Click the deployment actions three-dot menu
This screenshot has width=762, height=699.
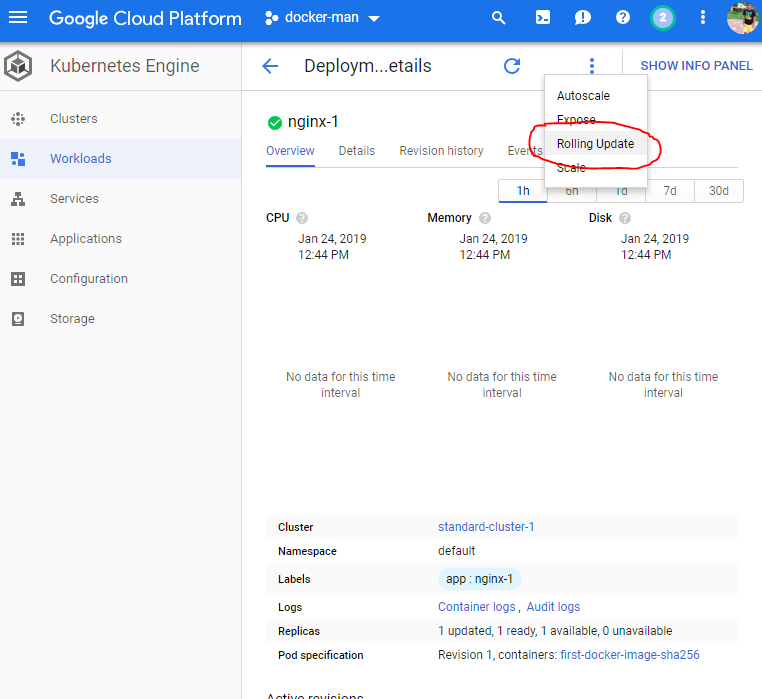click(x=591, y=66)
